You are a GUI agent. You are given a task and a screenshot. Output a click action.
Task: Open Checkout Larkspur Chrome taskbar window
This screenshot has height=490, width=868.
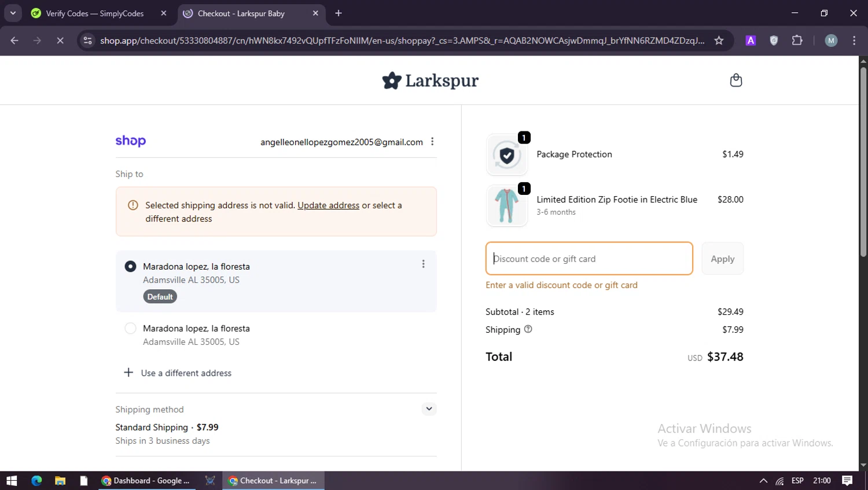coord(274,481)
